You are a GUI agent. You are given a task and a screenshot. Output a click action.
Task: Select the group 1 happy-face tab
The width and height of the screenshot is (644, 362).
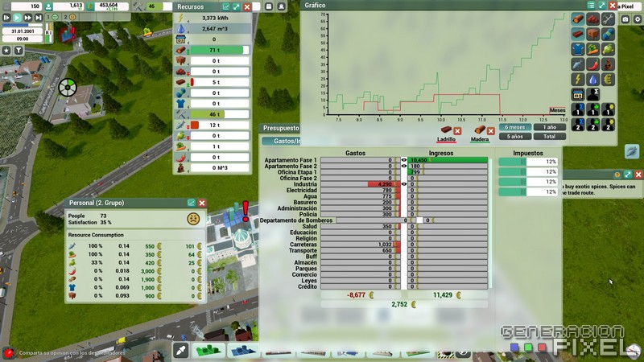[x=52, y=17]
